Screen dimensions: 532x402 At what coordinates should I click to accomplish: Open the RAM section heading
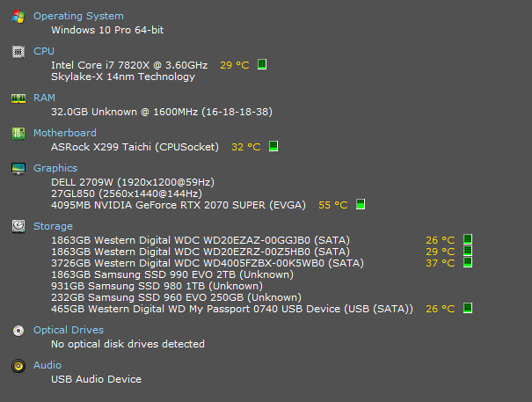click(44, 98)
